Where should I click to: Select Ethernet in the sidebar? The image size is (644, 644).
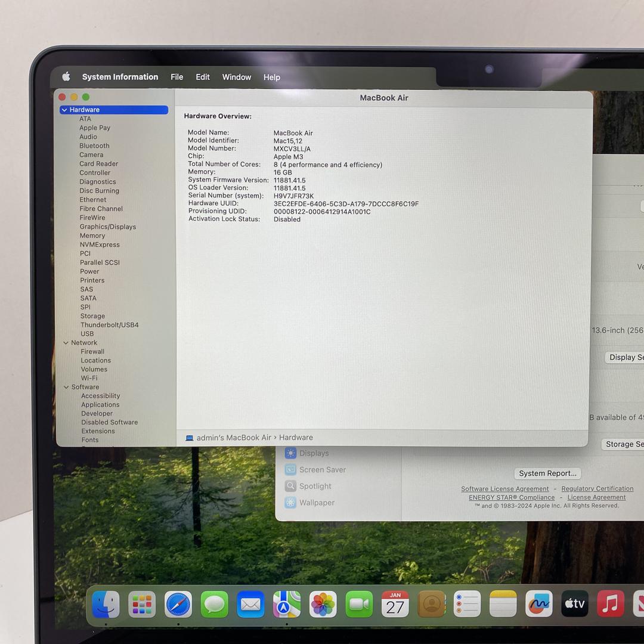point(93,200)
